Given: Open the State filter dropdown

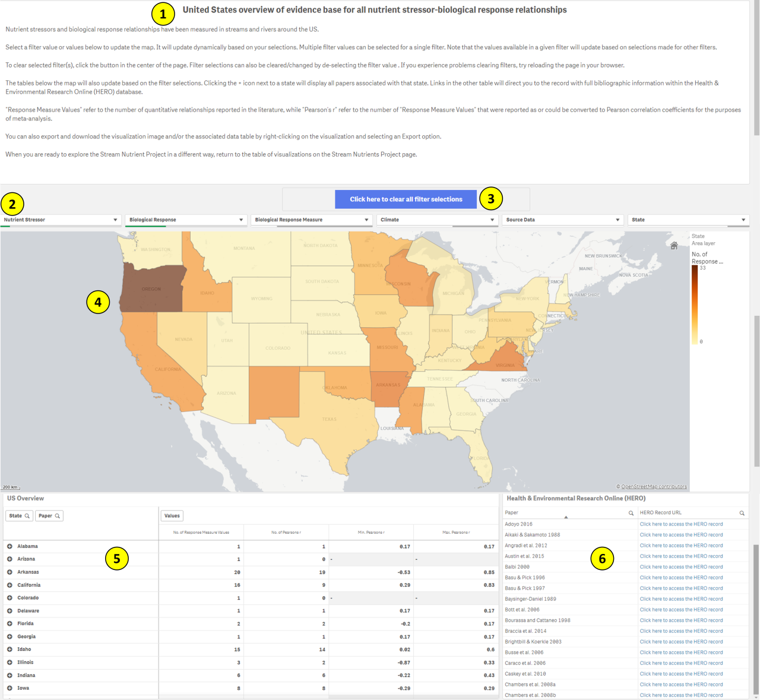Looking at the screenshot, I should [742, 220].
